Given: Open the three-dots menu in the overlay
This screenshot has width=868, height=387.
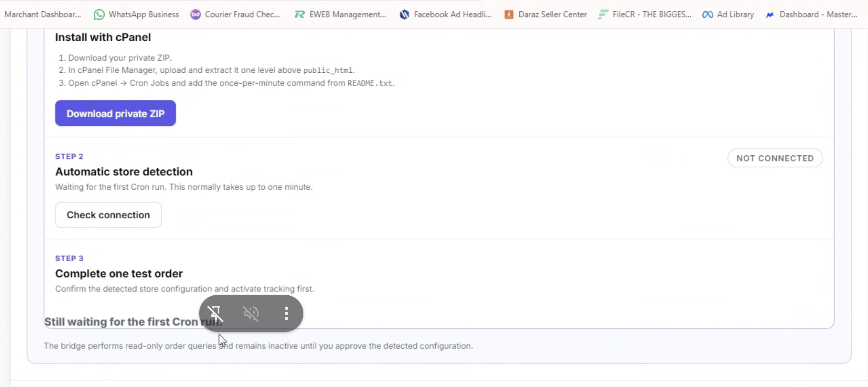Looking at the screenshot, I should [287, 313].
